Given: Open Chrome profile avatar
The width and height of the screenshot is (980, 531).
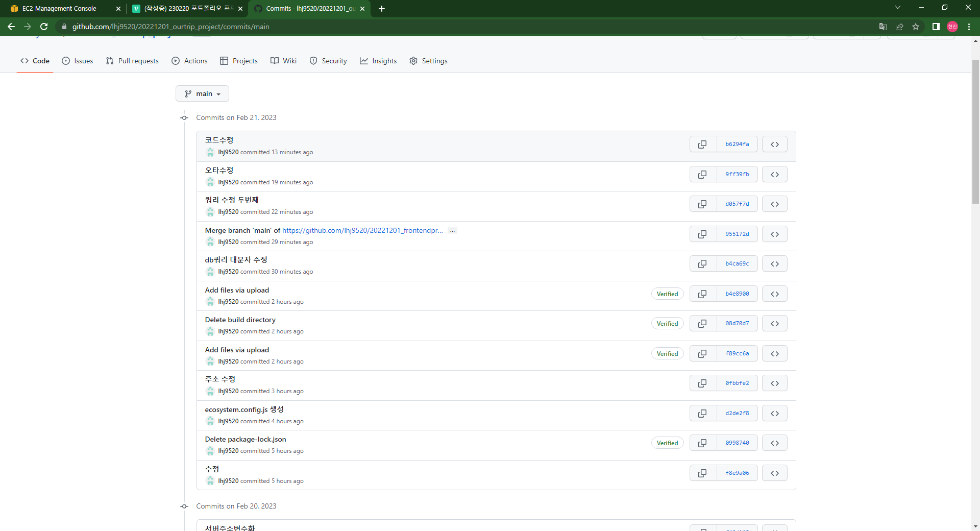Looking at the screenshot, I should [x=952, y=27].
